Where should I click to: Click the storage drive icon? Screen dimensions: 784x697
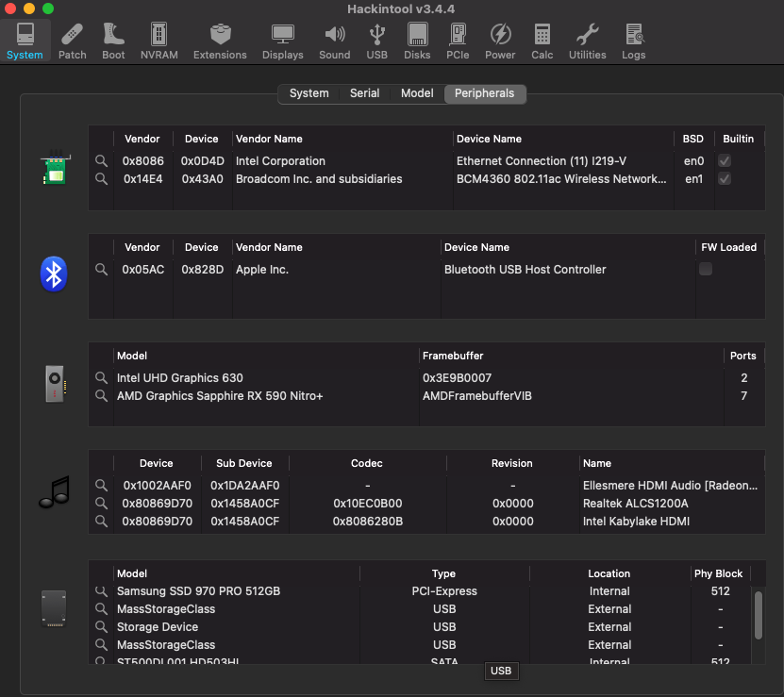pos(54,608)
